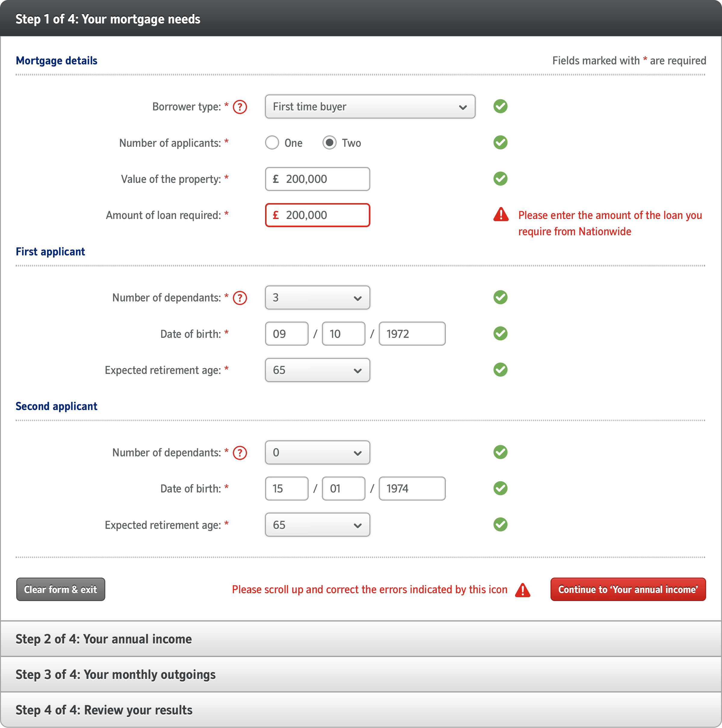Click warning icon near Continue button
This screenshot has width=722, height=728.
pyautogui.click(x=523, y=590)
